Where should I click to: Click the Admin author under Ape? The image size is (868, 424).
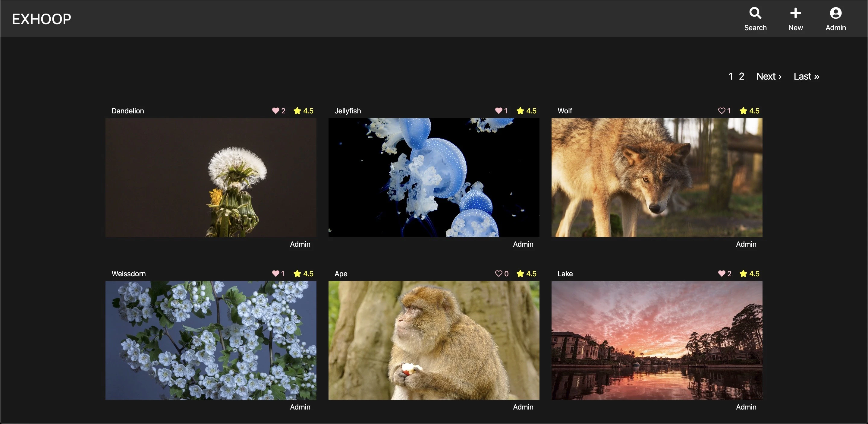point(523,407)
